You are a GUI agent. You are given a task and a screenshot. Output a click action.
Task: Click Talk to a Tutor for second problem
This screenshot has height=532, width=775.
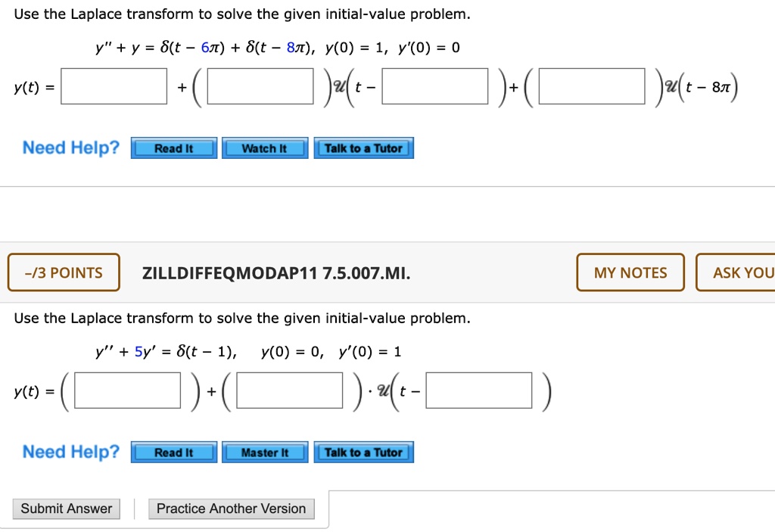click(364, 453)
